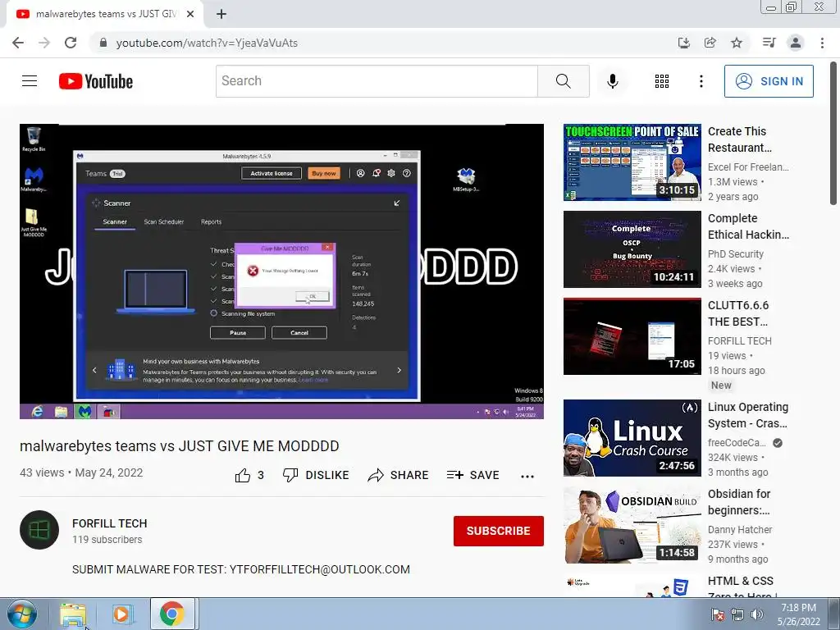Click the magnifier search button
The height and width of the screenshot is (630, 840).
click(x=563, y=81)
